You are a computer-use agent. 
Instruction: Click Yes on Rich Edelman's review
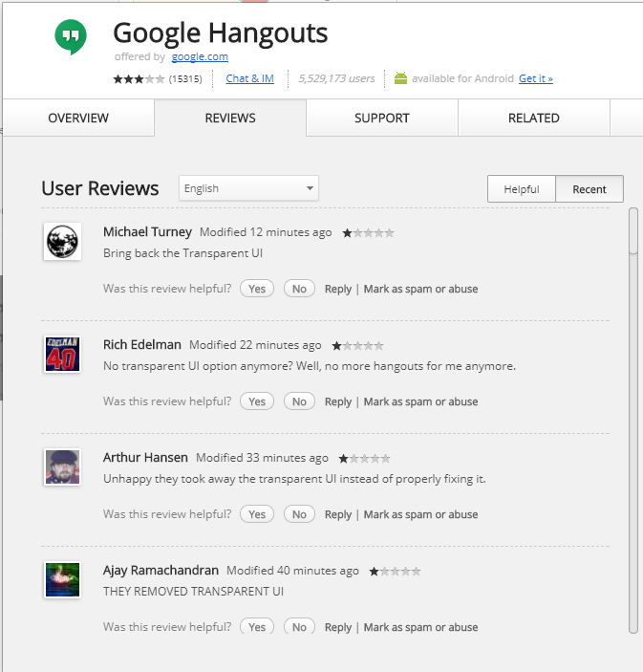[x=257, y=401]
